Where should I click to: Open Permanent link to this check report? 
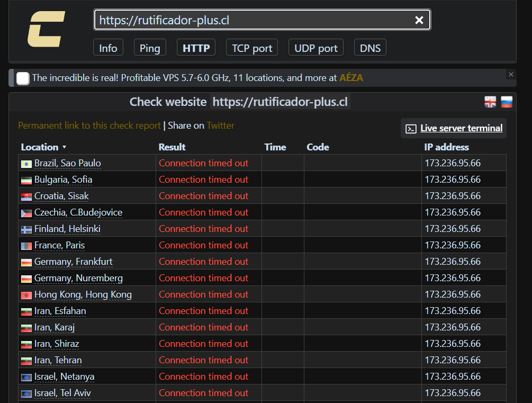[x=89, y=126]
